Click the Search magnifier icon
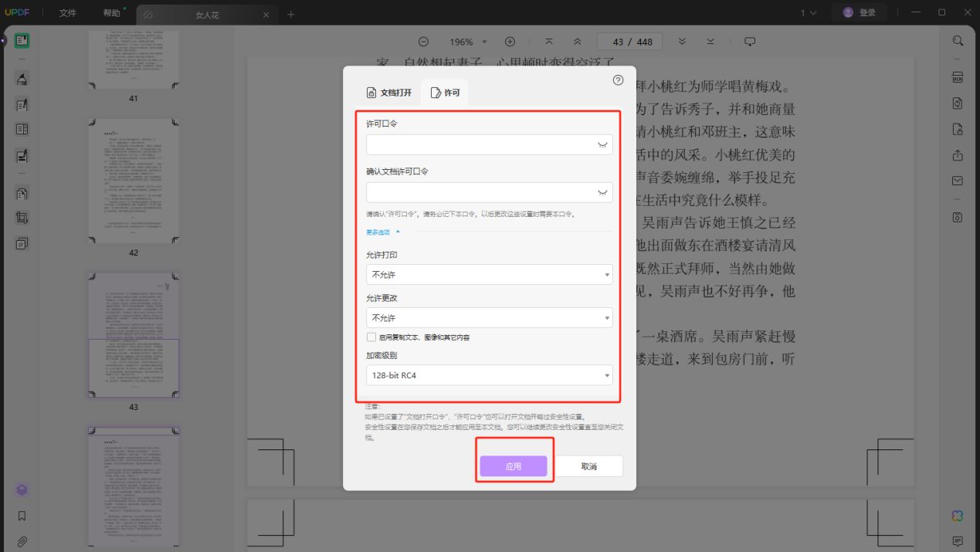 (958, 41)
